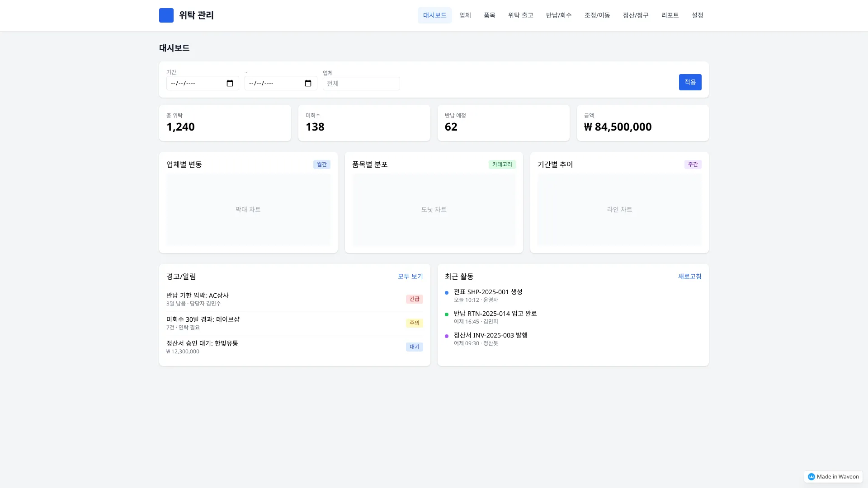Click 새로고침 in recent activity

click(x=689, y=277)
